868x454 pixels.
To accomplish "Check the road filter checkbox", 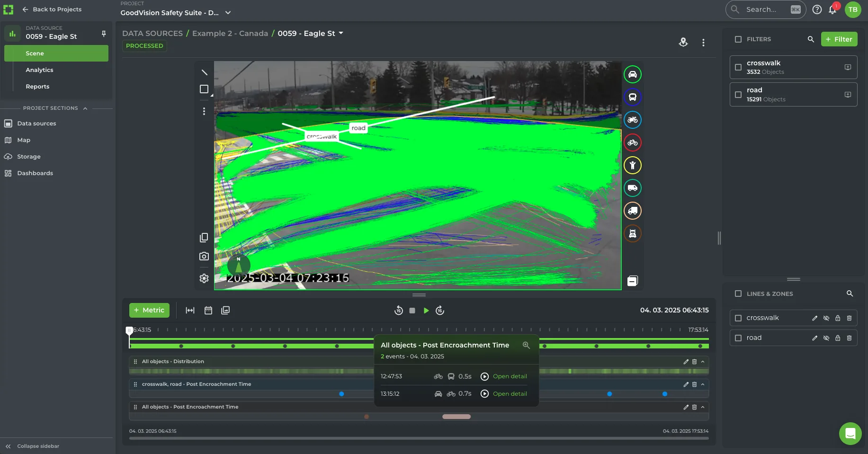I will click(x=738, y=95).
